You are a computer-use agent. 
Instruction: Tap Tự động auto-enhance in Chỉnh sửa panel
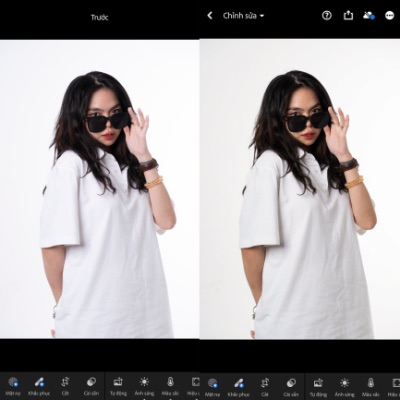point(318,387)
